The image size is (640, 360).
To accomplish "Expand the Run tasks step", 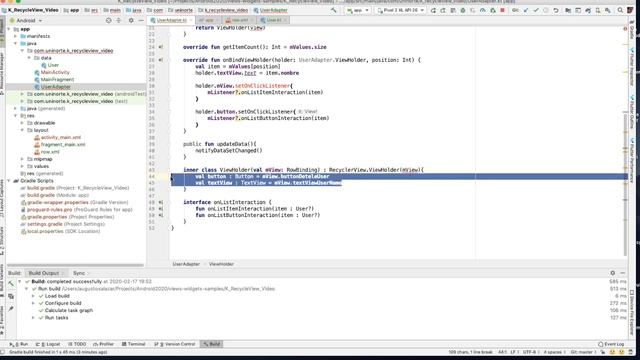I will pyautogui.click(x=33, y=318).
